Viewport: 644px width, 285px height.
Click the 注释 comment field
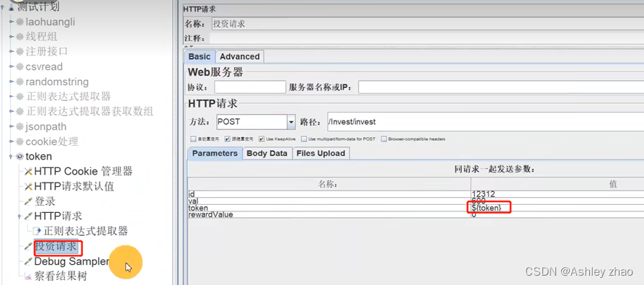click(x=426, y=38)
